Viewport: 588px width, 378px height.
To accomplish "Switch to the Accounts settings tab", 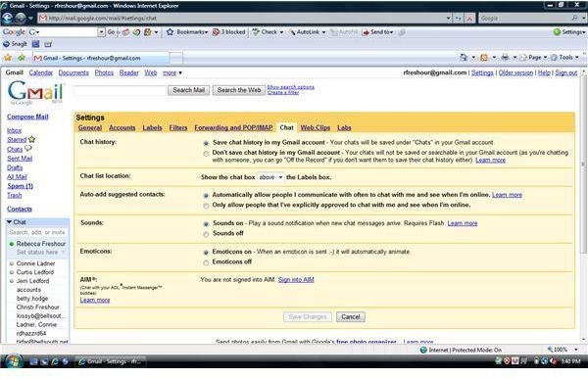I will tap(122, 127).
